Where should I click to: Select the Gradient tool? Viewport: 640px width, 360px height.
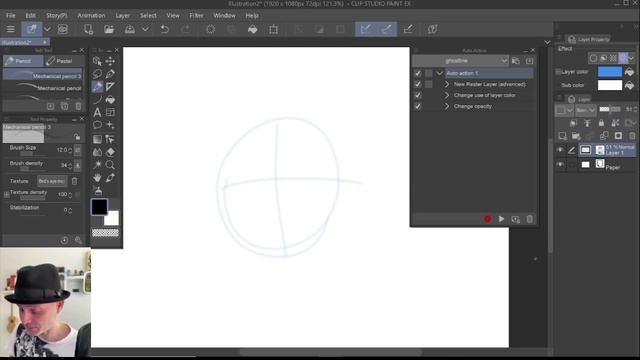point(97,139)
